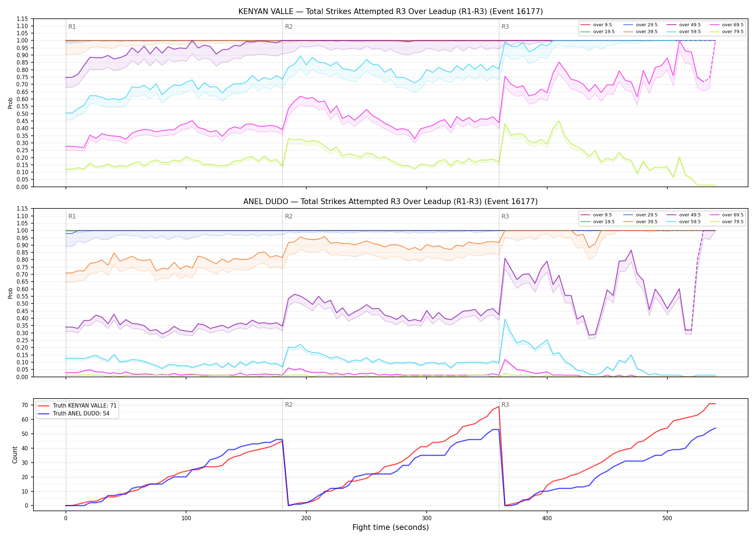The image size is (756, 540).
Task: Click x-axis tick label 400
Action: tap(547, 518)
